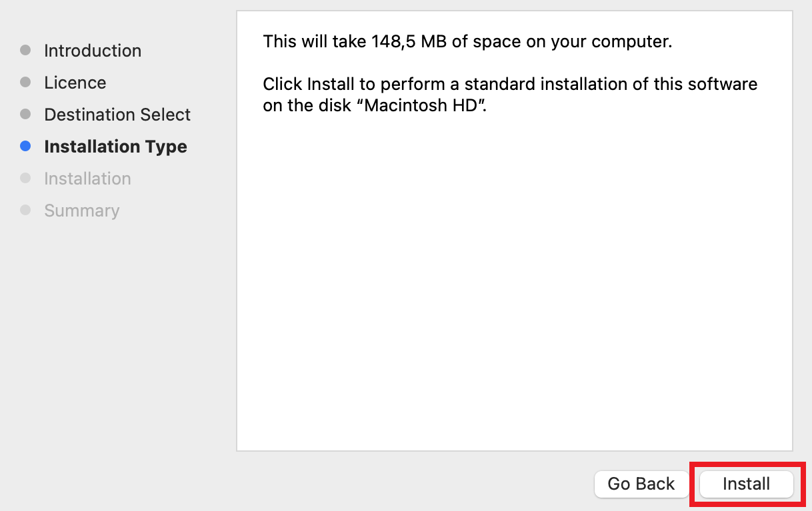Click the grayed Summary step indicator dot
Viewport: 812px width, 511px height.
(26, 210)
